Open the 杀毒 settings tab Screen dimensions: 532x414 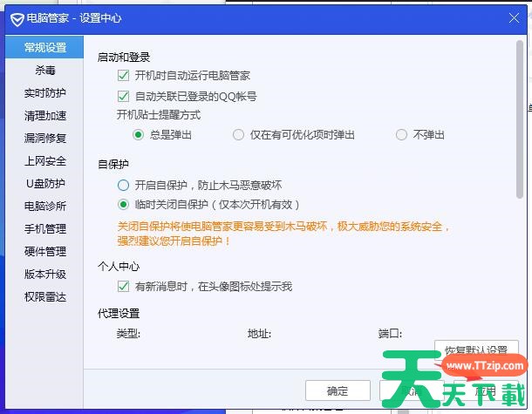coord(44,71)
